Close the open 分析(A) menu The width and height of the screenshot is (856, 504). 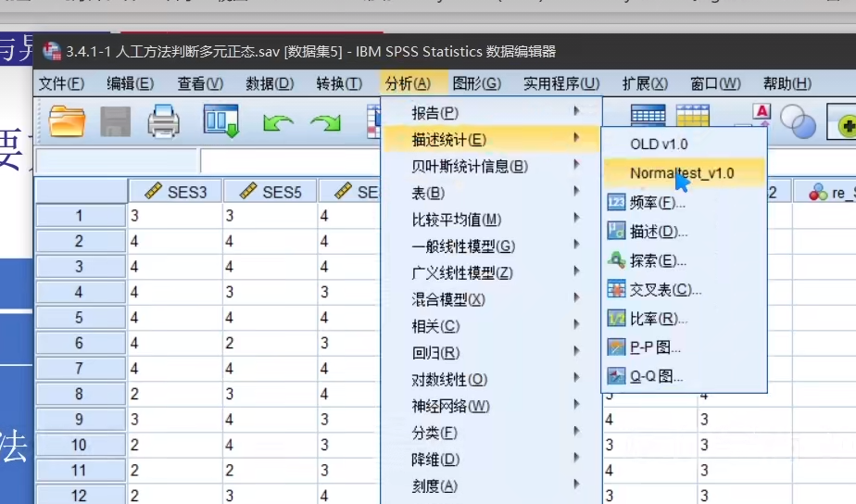click(408, 83)
